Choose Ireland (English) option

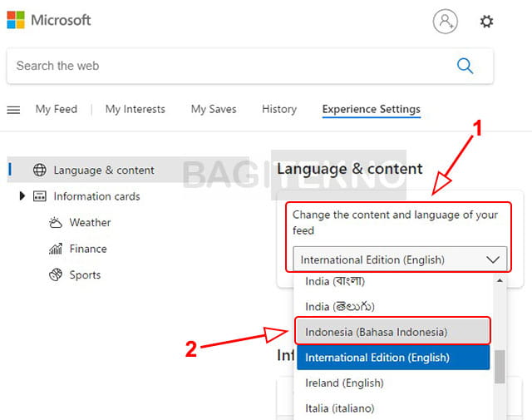tap(393, 383)
